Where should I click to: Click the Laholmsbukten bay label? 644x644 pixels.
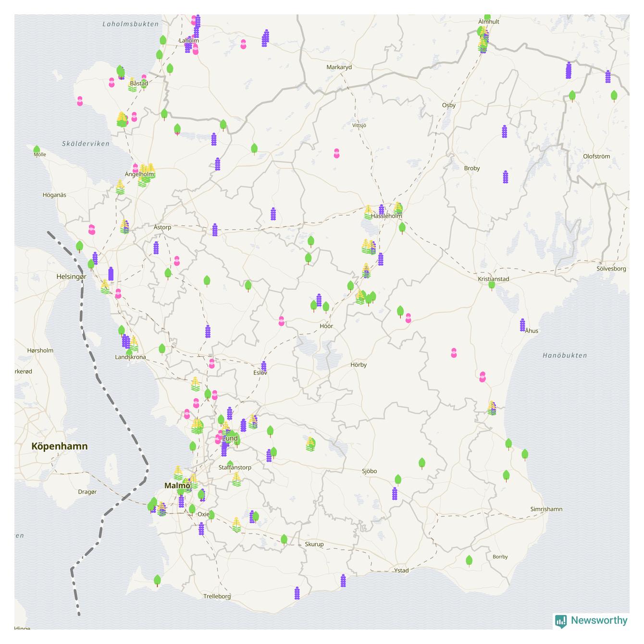130,24
